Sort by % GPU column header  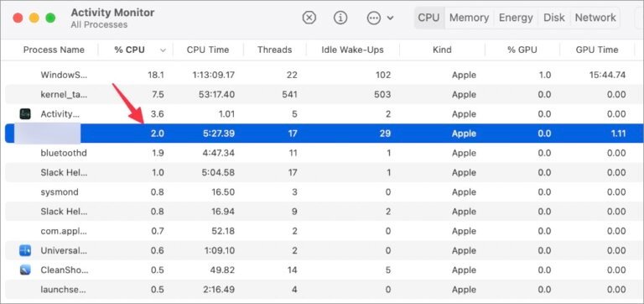(x=522, y=50)
